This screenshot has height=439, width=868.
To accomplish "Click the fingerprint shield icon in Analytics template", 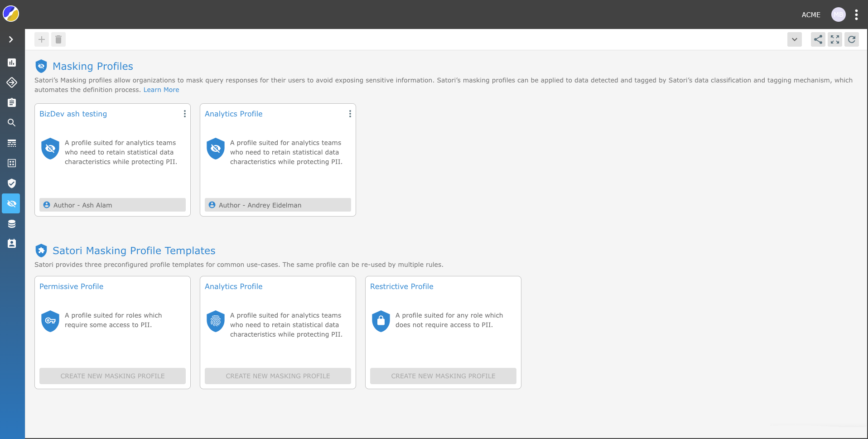I will [216, 321].
